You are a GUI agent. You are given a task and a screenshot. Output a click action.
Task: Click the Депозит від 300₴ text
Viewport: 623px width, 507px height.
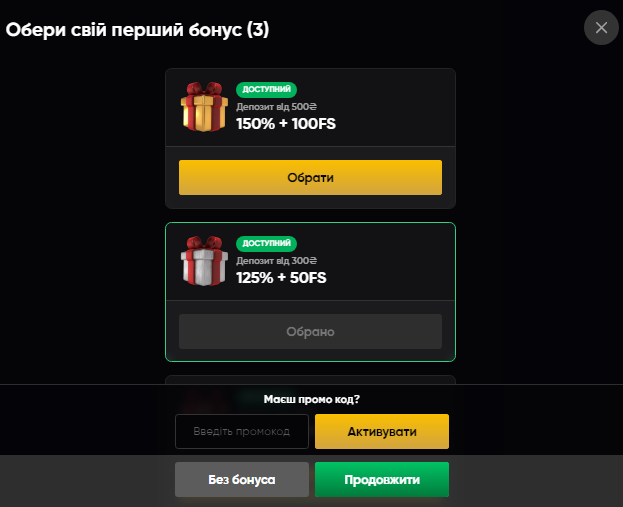click(276, 261)
